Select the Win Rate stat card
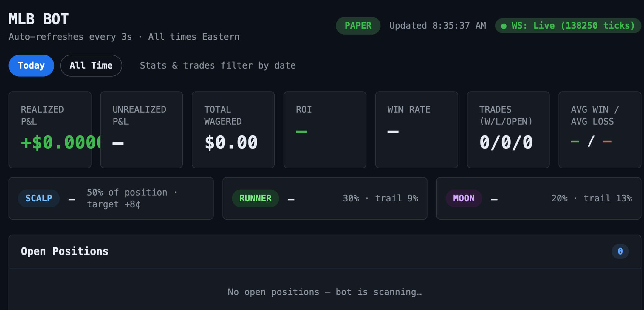This screenshot has height=310, width=644. tap(417, 130)
